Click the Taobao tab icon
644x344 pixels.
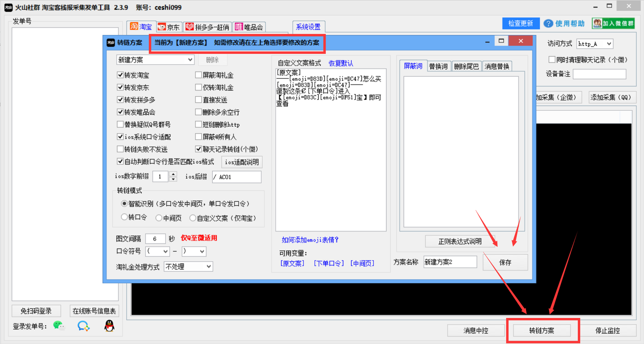134,27
